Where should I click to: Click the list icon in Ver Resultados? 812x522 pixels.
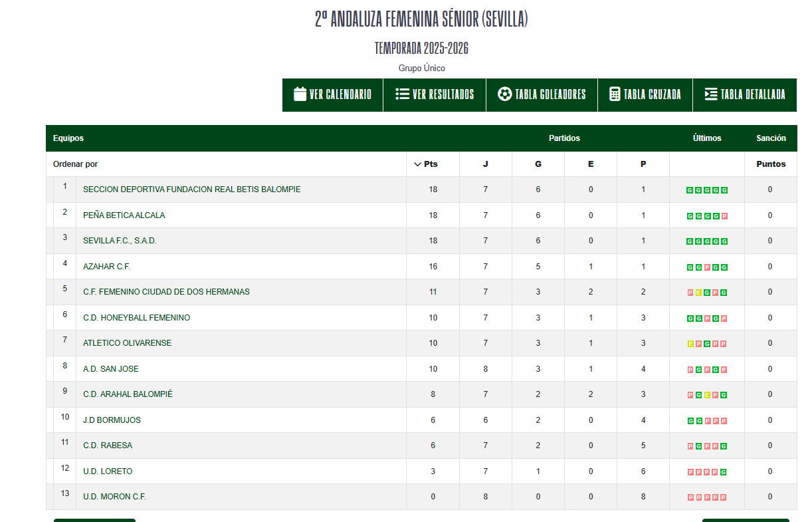[402, 94]
